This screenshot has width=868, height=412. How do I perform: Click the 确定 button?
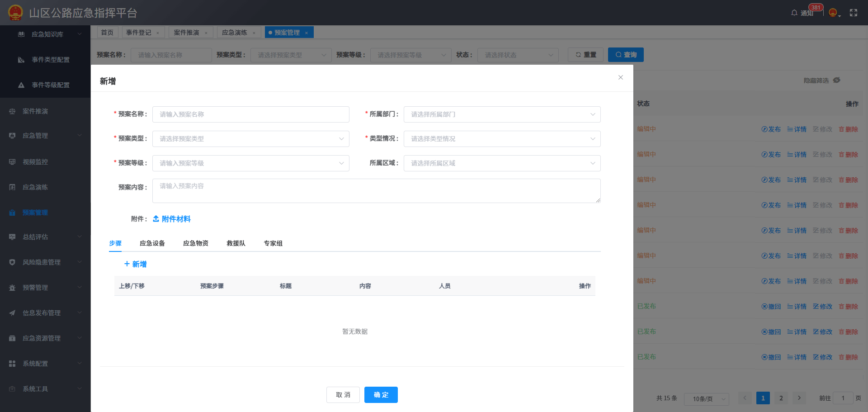click(x=381, y=395)
